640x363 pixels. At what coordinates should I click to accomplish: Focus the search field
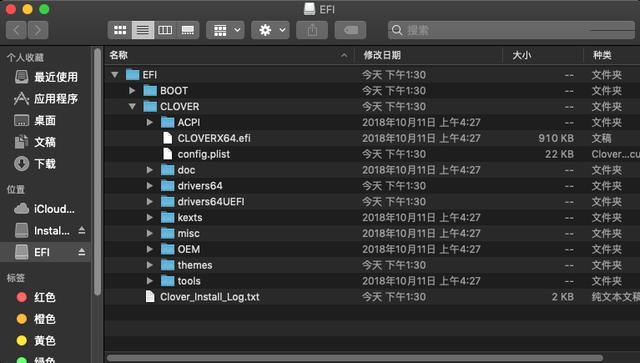(511, 30)
